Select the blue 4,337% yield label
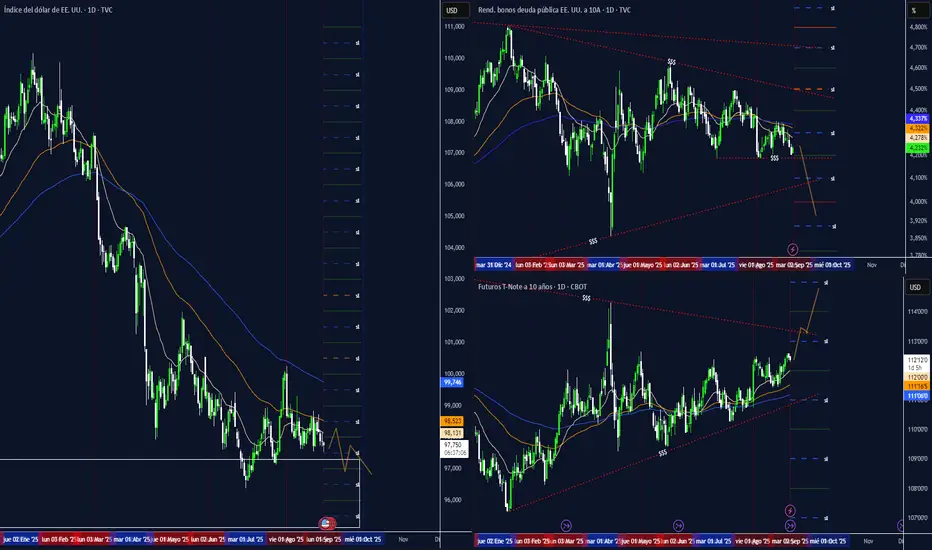This screenshot has height=550, width=932. click(918, 119)
